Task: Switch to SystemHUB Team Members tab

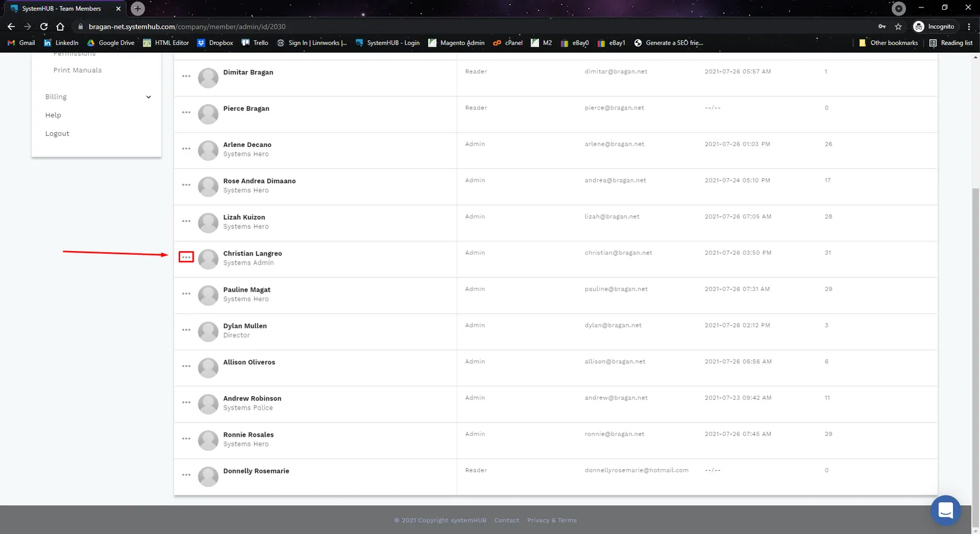Action: [61, 9]
